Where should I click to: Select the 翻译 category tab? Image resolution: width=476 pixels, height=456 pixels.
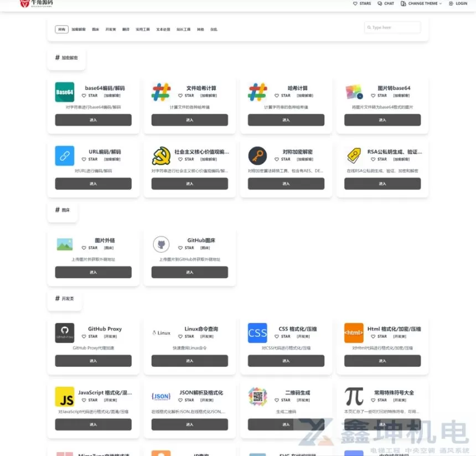point(126,29)
